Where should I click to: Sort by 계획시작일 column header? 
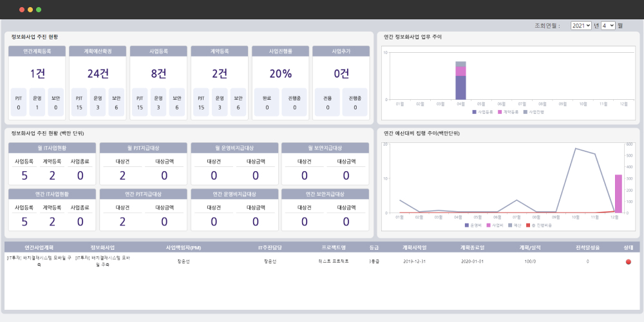414,247
